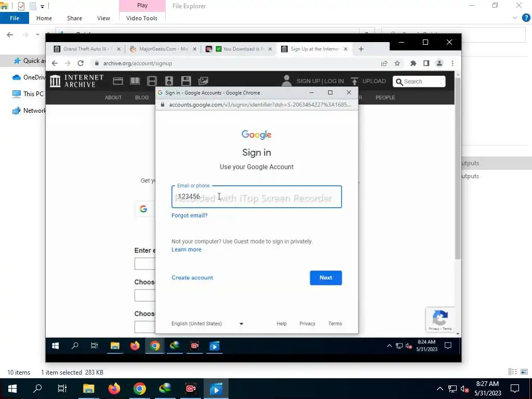Open the English (United States) language dropdown

207,324
